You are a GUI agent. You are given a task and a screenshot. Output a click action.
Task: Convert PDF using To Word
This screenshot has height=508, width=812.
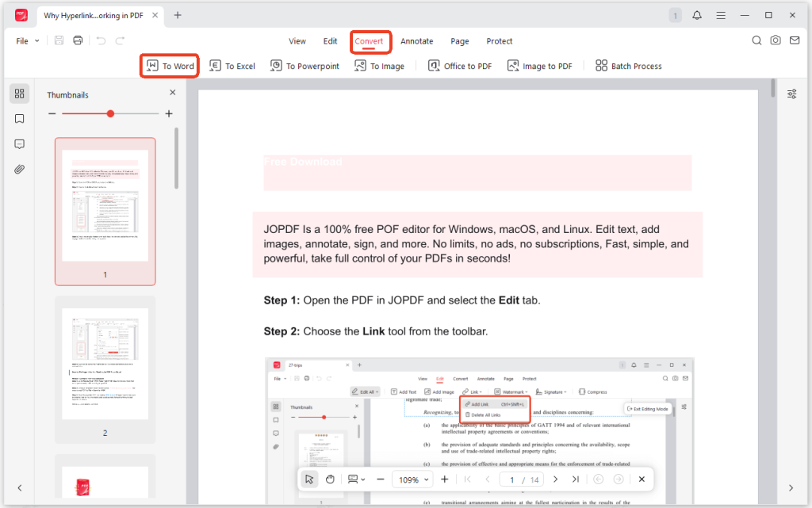tap(170, 66)
